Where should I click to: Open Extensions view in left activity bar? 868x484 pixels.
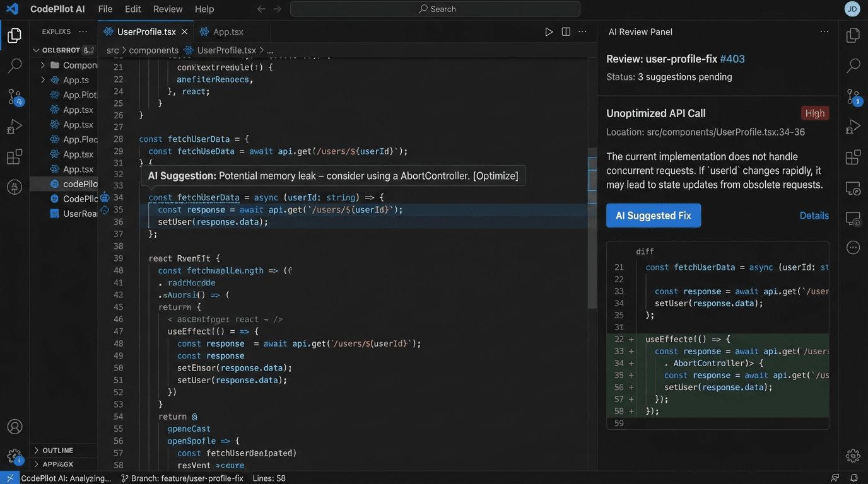[x=14, y=156]
